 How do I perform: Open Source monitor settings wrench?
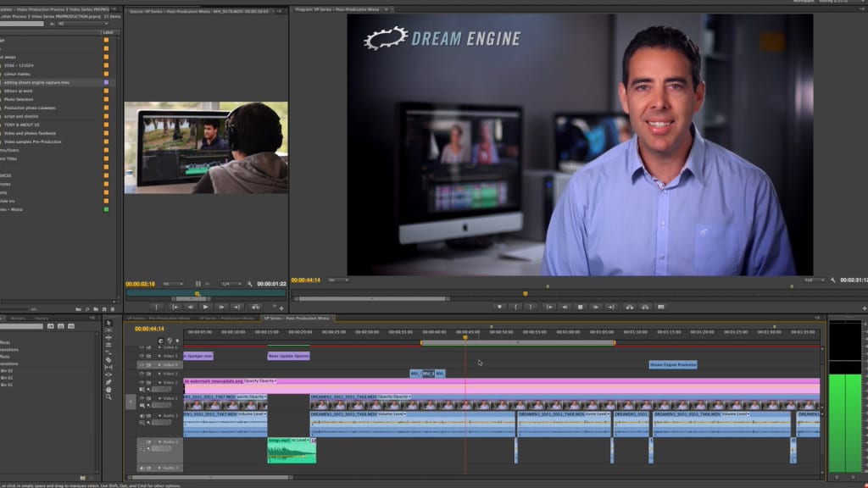click(x=250, y=284)
